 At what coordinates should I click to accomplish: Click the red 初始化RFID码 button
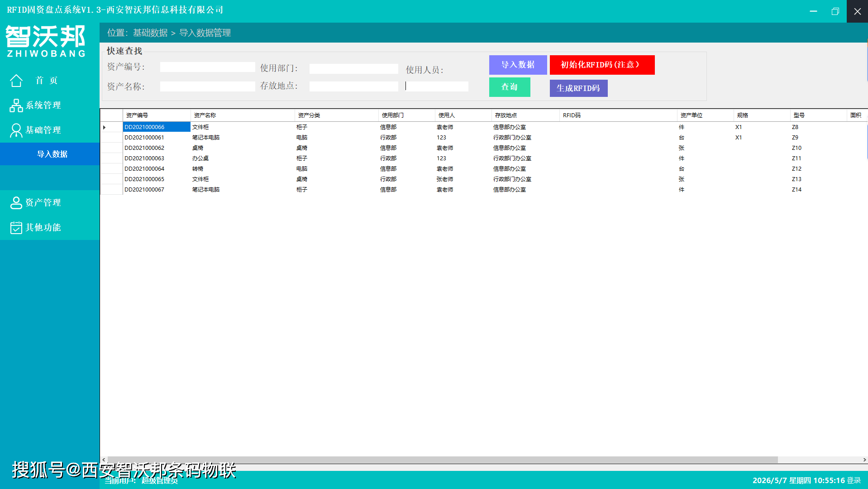(x=602, y=65)
